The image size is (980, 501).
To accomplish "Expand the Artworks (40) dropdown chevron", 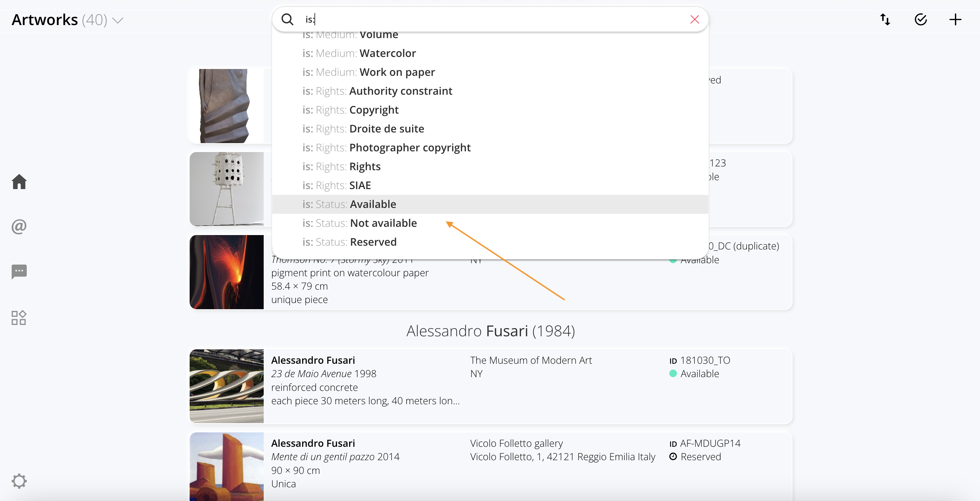I will tap(118, 21).
